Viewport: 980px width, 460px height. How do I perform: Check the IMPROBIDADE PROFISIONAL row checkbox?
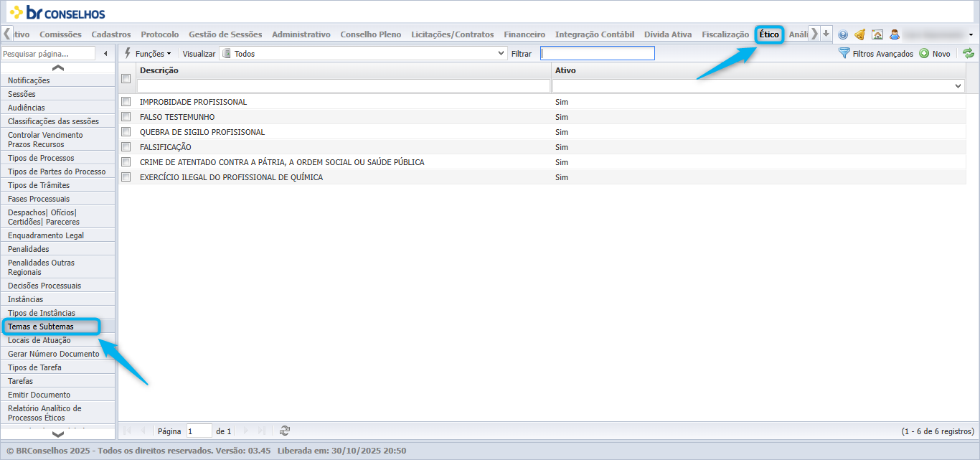126,102
